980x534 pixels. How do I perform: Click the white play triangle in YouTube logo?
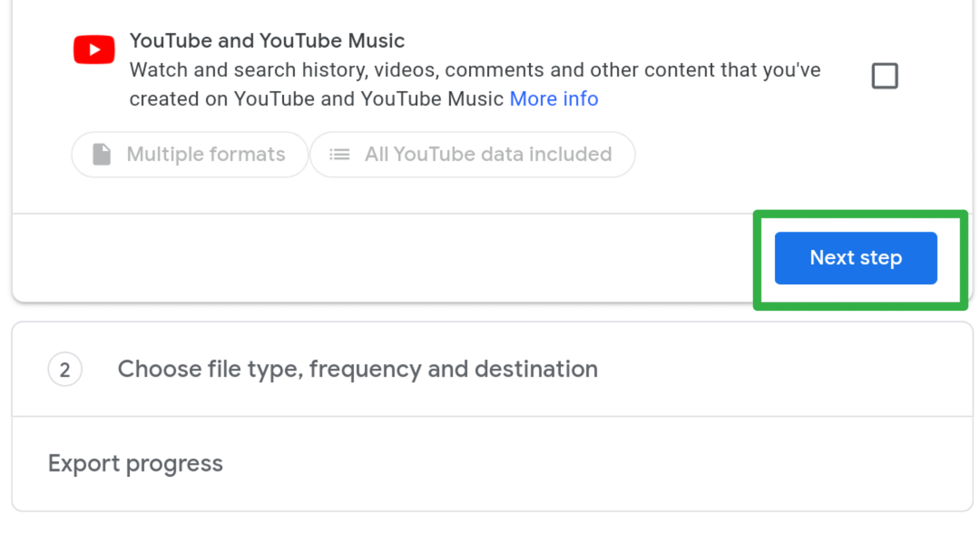95,49
